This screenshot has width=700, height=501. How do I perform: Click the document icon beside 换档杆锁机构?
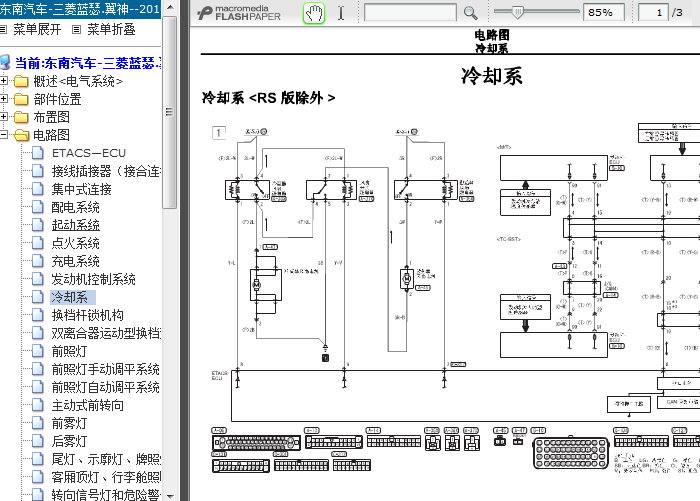(38, 315)
